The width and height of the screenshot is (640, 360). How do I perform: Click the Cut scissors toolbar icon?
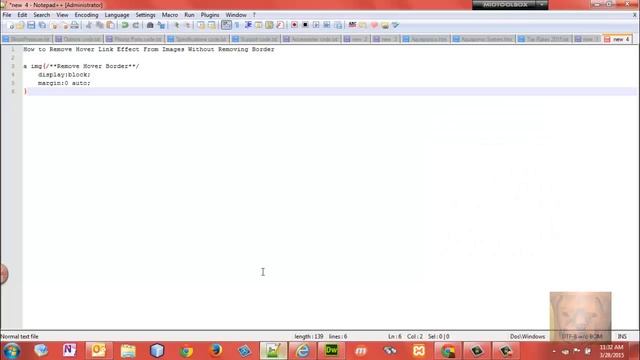(89, 25)
